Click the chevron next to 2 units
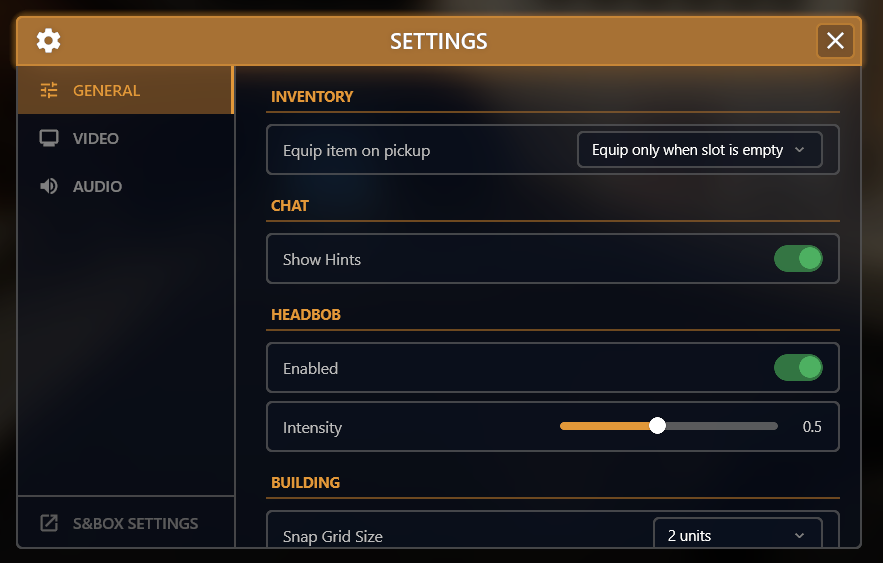883x563 pixels. tap(799, 536)
